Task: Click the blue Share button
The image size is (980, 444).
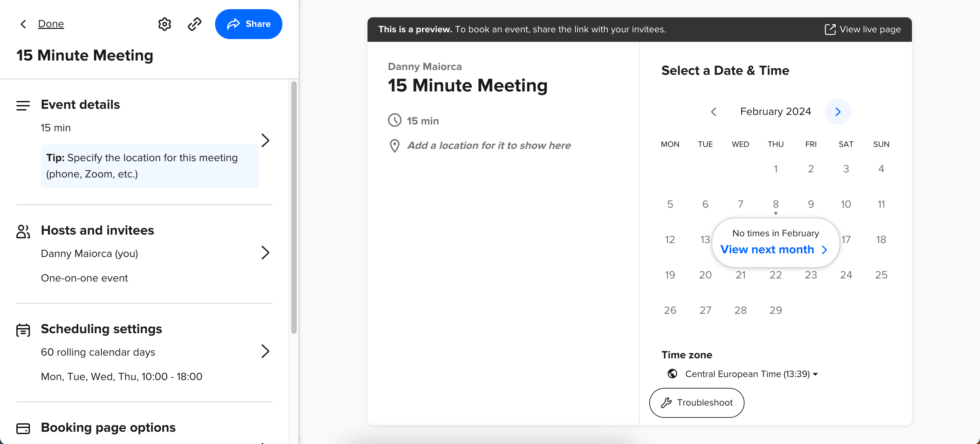Action: point(248,24)
